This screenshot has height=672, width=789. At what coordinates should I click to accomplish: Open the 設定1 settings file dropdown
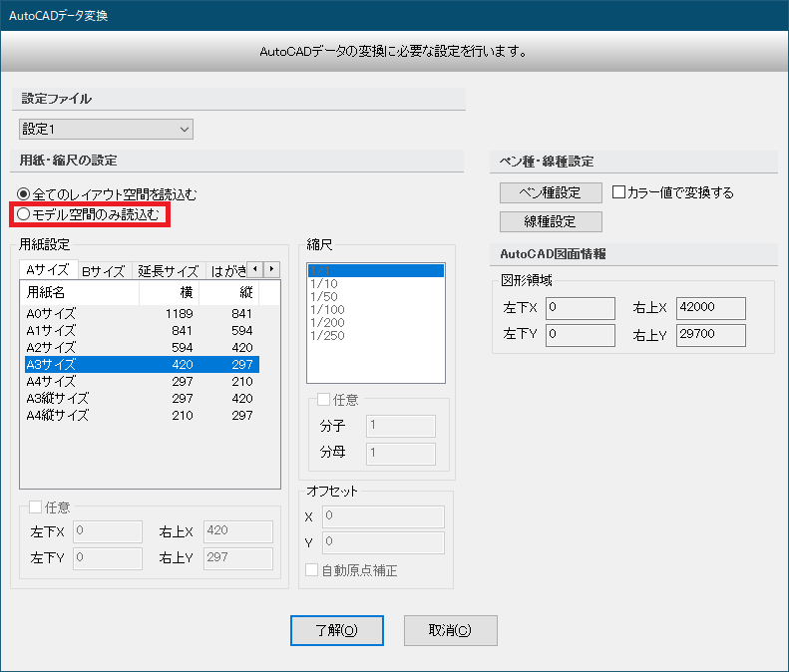106,130
